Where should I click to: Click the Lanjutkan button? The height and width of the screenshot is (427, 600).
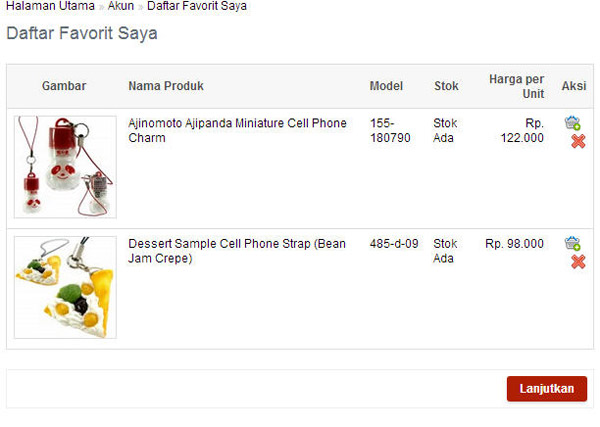click(546, 389)
